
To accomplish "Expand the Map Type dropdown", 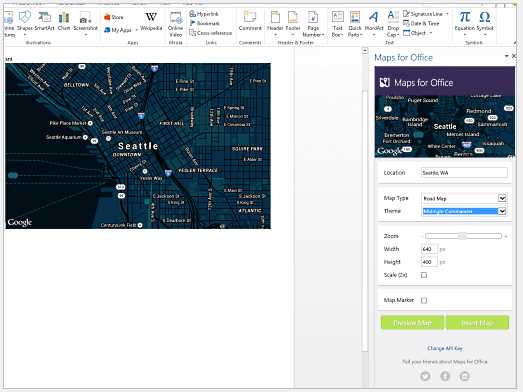I will click(502, 198).
